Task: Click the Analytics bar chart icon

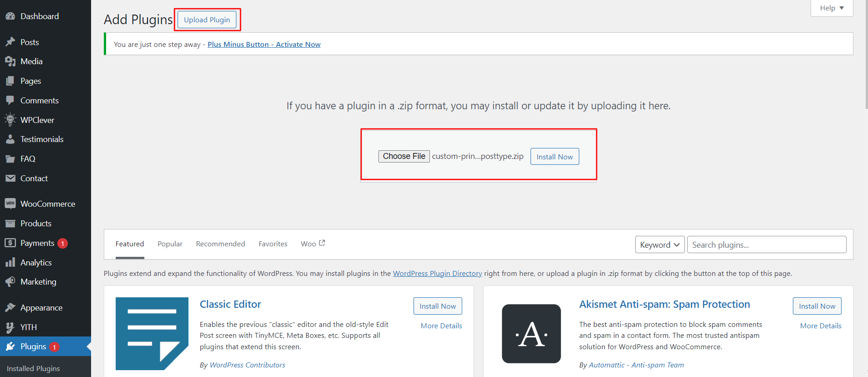Action: [x=10, y=263]
